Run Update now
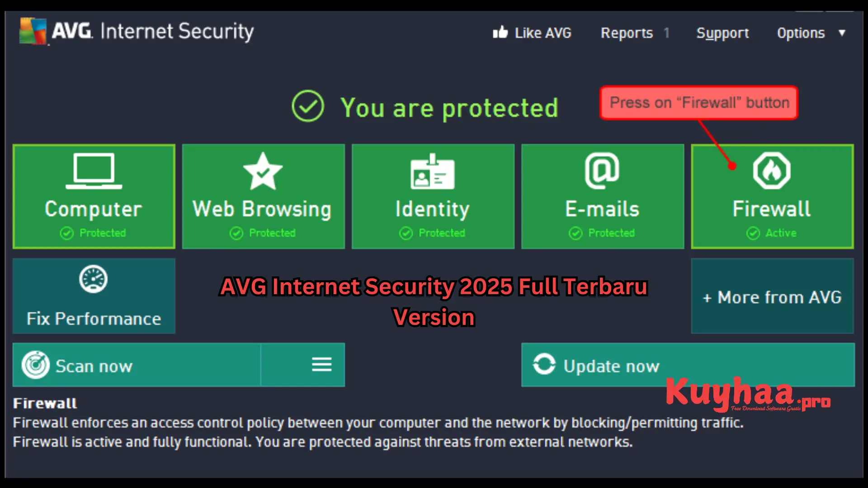Viewport: 868px width, 488px height. tap(610, 365)
